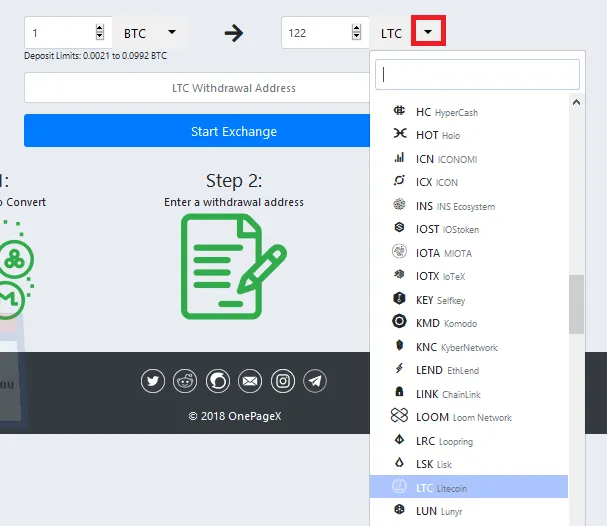This screenshot has width=607, height=526.
Task: Click the INS Ecosystem coin icon
Action: point(399,204)
